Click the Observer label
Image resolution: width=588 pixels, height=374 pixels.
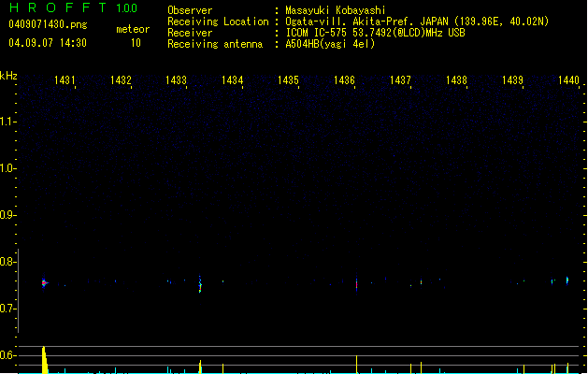190,10
